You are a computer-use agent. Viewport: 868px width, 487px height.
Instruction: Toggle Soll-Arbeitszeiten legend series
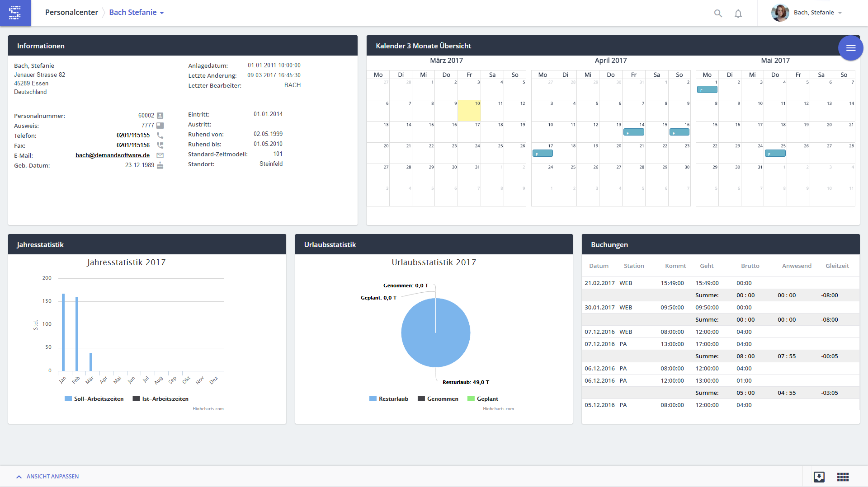94,399
